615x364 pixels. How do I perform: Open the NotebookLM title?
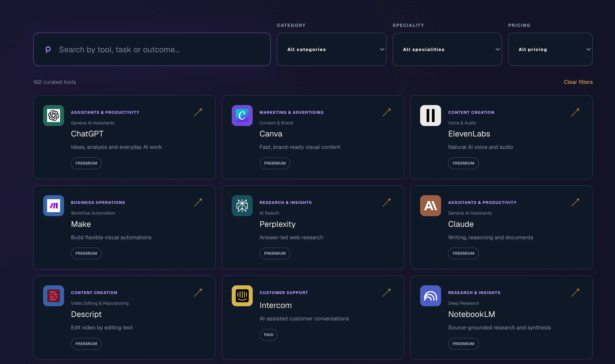pos(471,314)
